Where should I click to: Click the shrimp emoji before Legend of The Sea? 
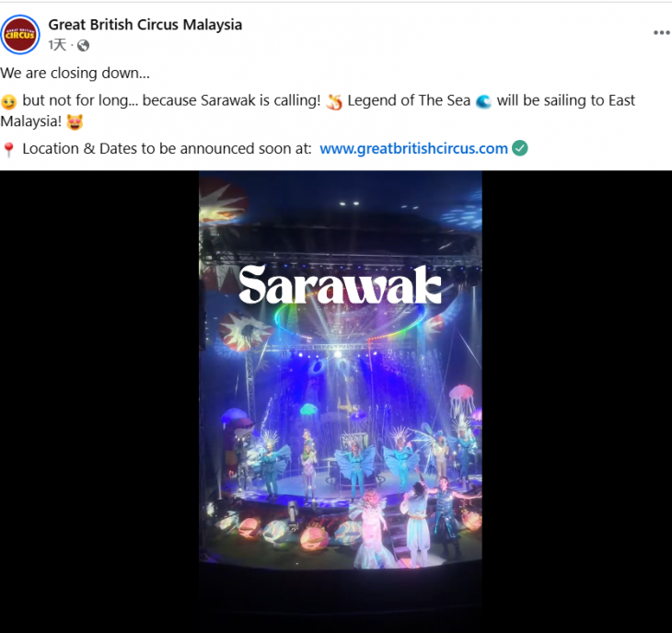(x=334, y=101)
